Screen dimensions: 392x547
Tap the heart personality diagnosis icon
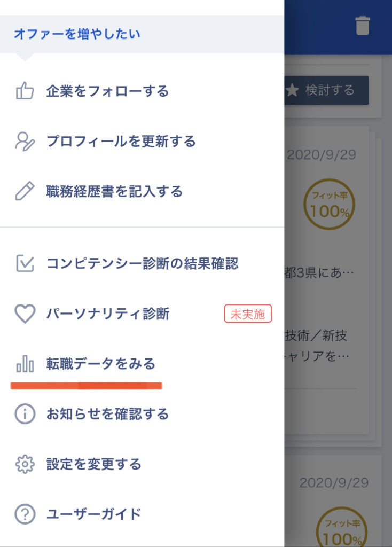[25, 314]
